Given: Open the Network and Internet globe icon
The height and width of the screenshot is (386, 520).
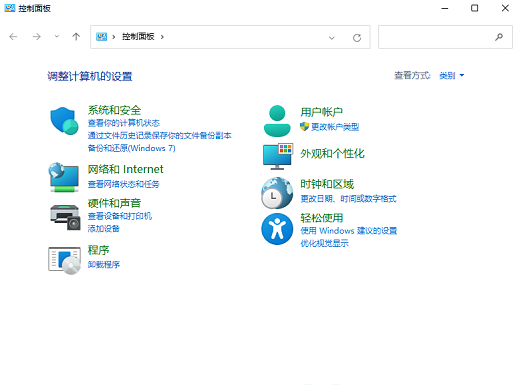Looking at the screenshot, I should [64, 177].
